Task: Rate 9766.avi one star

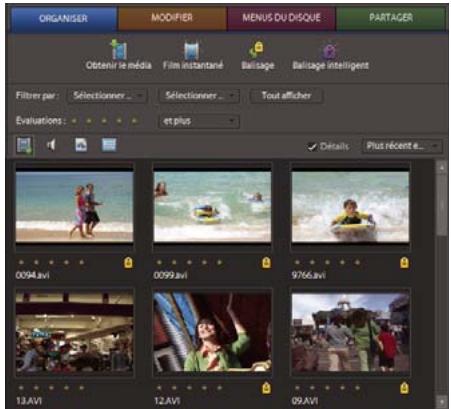Action: pyautogui.click(x=297, y=262)
